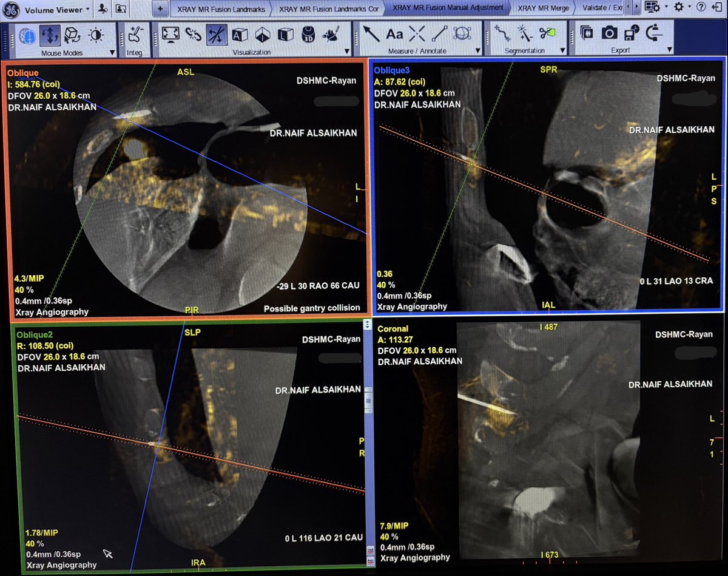Click the 7.9/MIP value in Coronal view
Image resolution: width=728 pixels, height=576 pixels.
393,525
